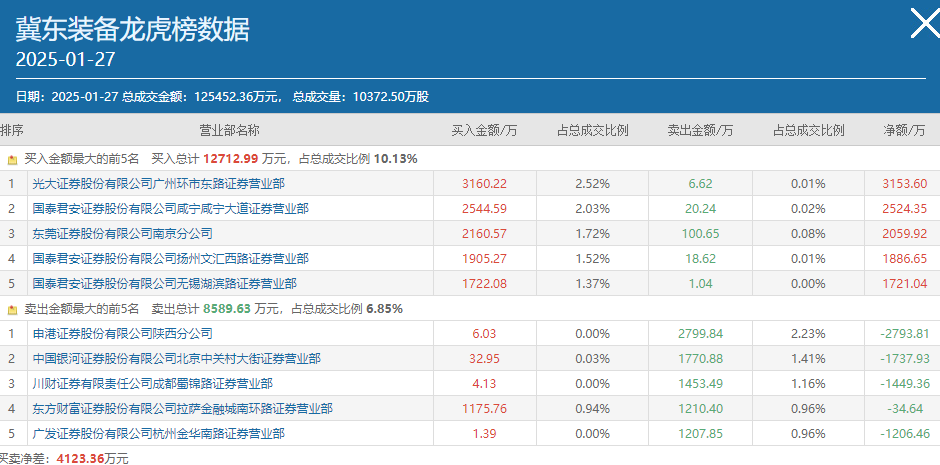Select buy amount 2544.59
Image resolution: width=940 pixels, height=465 pixels.
point(484,209)
